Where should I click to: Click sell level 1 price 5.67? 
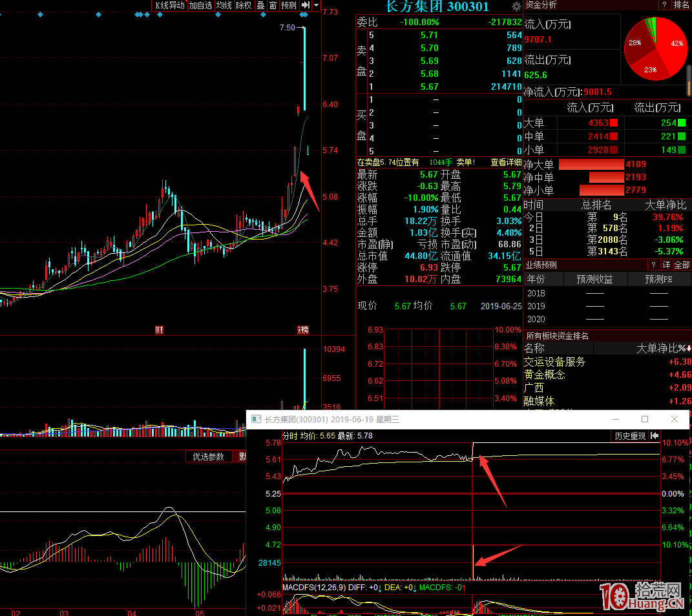(430, 87)
